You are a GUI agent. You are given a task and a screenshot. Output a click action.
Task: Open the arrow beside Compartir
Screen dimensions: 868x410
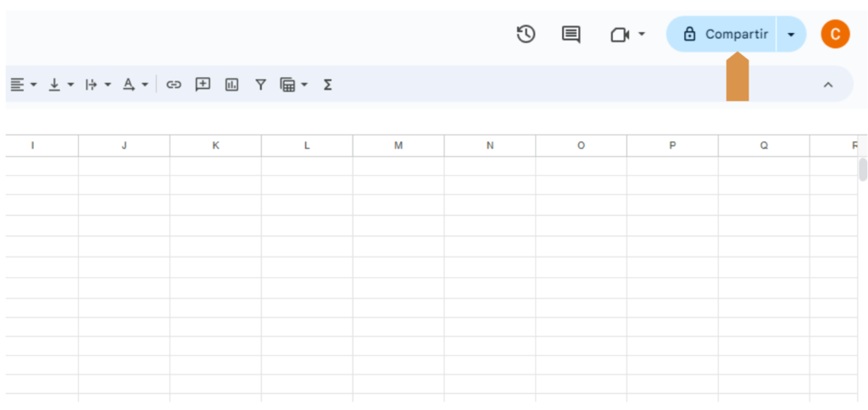coord(791,34)
